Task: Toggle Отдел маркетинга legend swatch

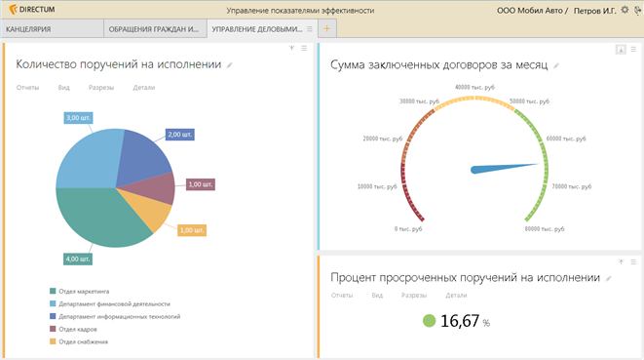Action: click(x=53, y=291)
